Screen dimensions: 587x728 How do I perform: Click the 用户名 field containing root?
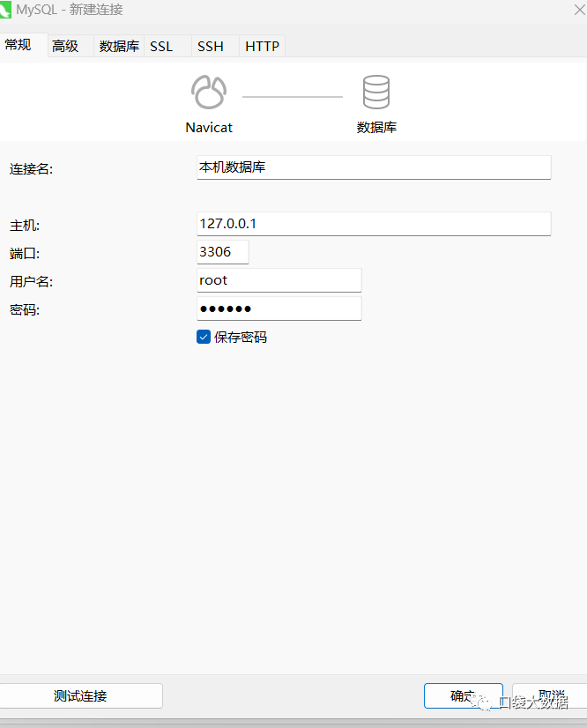point(279,280)
